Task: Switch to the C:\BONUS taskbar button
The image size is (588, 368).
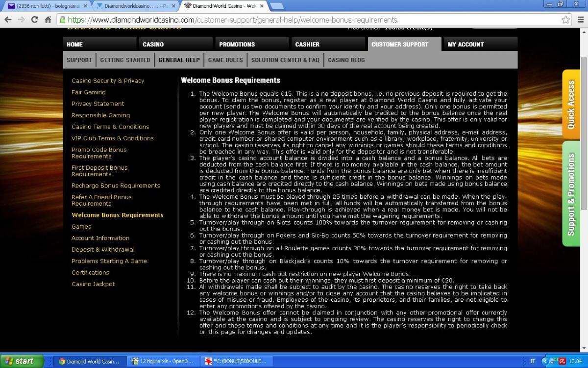Action: click(x=237, y=362)
